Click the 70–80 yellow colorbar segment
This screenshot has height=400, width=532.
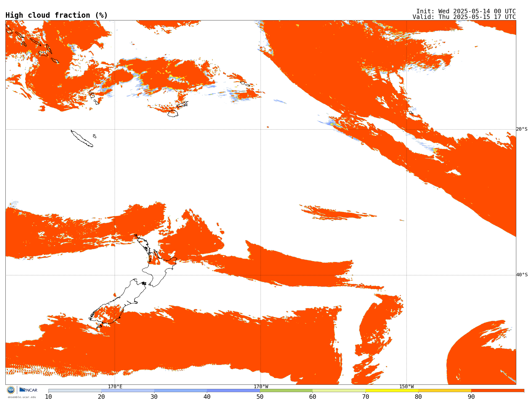[x=392, y=391]
